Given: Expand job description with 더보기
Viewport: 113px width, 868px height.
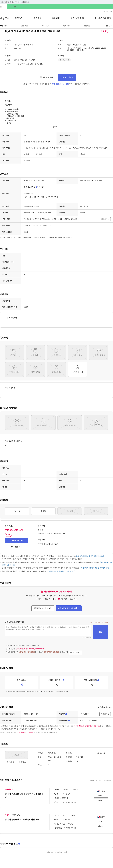Looking at the screenshot, I should tap(56, 127).
